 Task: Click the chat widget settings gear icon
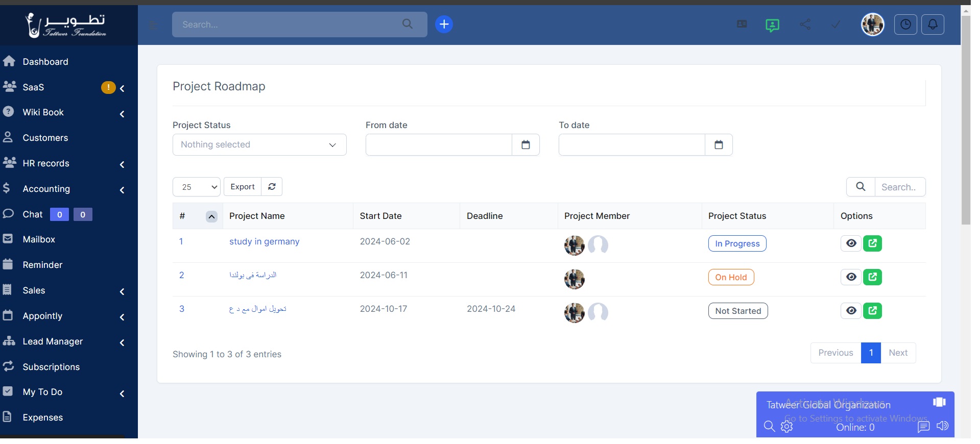(786, 427)
